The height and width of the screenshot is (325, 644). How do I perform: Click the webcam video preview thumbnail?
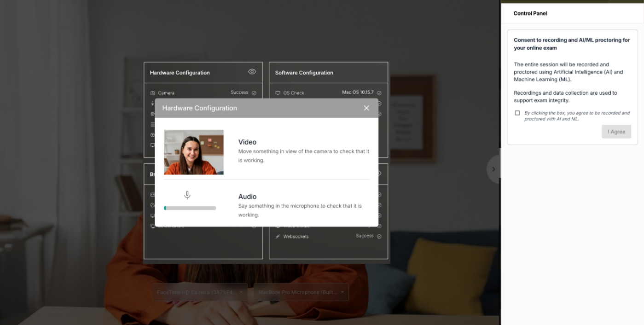pos(194,152)
